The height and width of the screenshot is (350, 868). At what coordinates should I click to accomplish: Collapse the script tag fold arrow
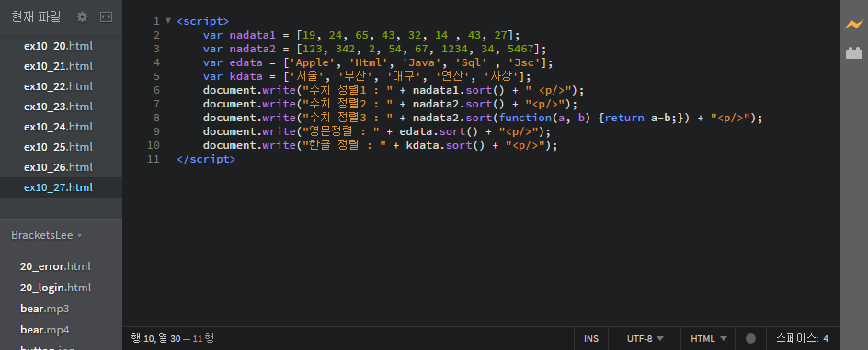[x=168, y=21]
